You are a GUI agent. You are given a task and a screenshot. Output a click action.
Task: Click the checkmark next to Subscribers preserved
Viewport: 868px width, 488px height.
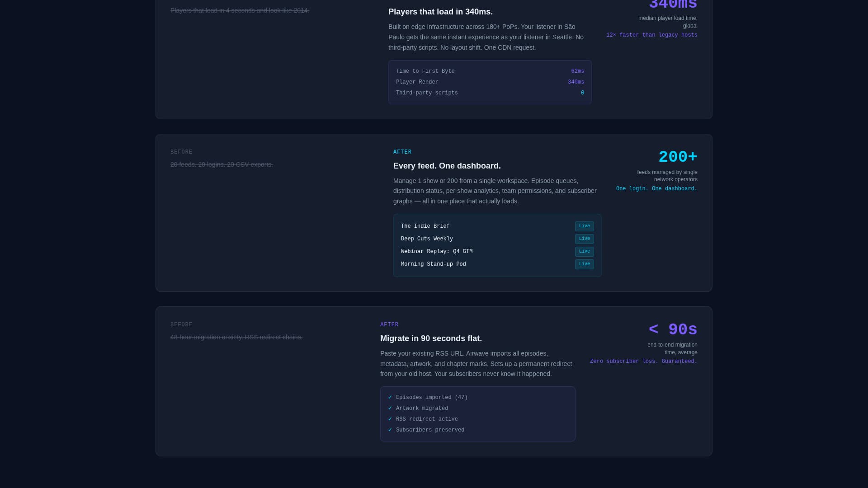click(x=391, y=430)
